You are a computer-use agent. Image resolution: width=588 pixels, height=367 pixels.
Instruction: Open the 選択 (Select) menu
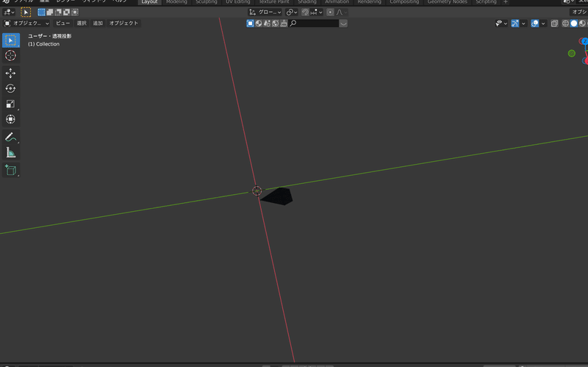[82, 24]
